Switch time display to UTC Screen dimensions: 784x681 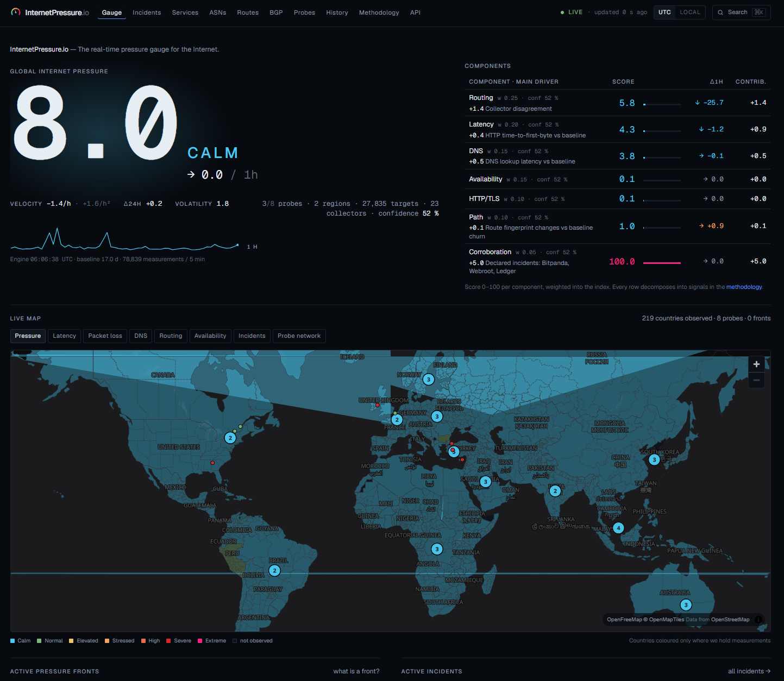point(664,12)
